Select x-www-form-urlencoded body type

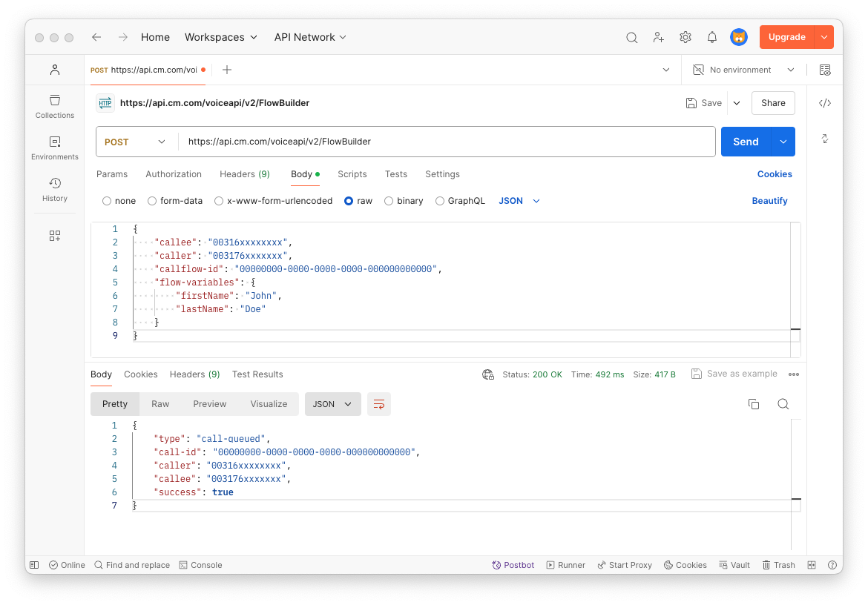tap(274, 201)
